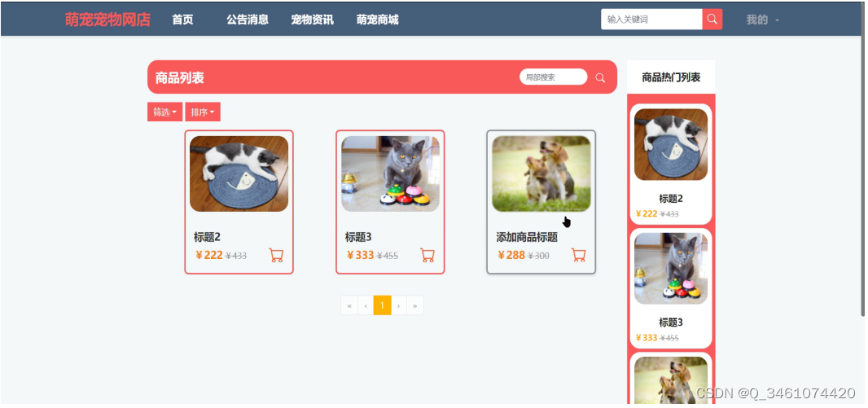868x408 pixels.
Task: Open the 萌宠商城 navigation link
Action: [x=378, y=20]
